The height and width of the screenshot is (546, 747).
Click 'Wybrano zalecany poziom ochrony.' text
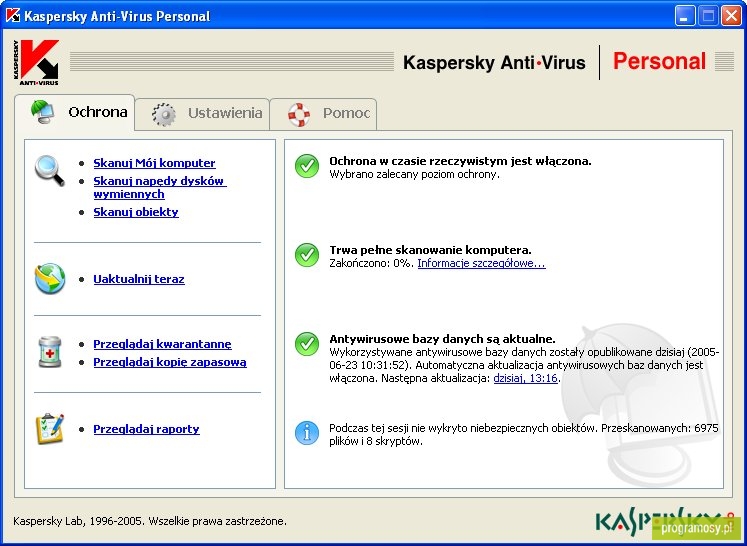[414, 174]
